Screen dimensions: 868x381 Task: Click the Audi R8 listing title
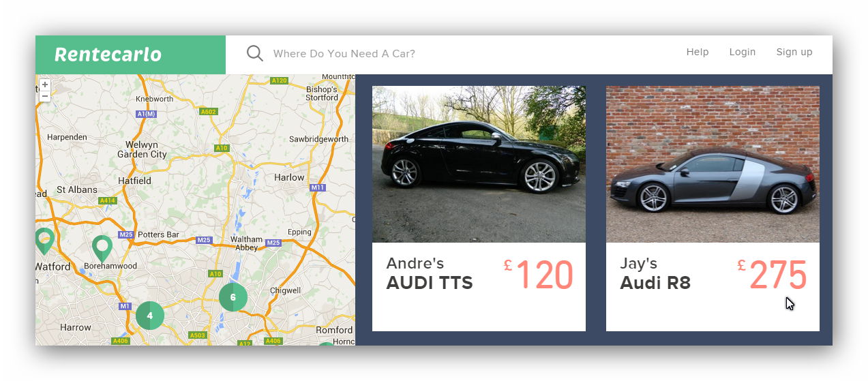[x=655, y=283]
